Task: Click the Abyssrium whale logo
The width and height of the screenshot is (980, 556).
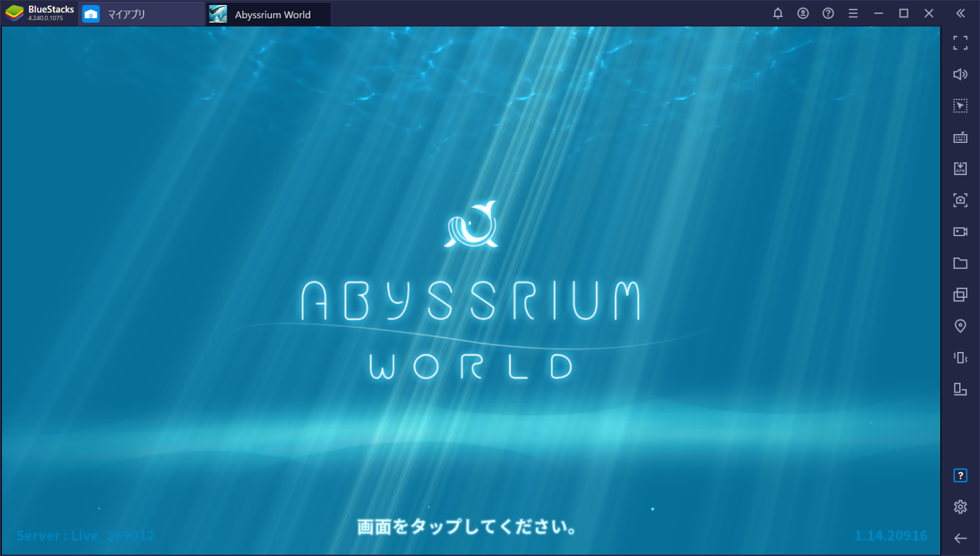Action: click(x=471, y=224)
